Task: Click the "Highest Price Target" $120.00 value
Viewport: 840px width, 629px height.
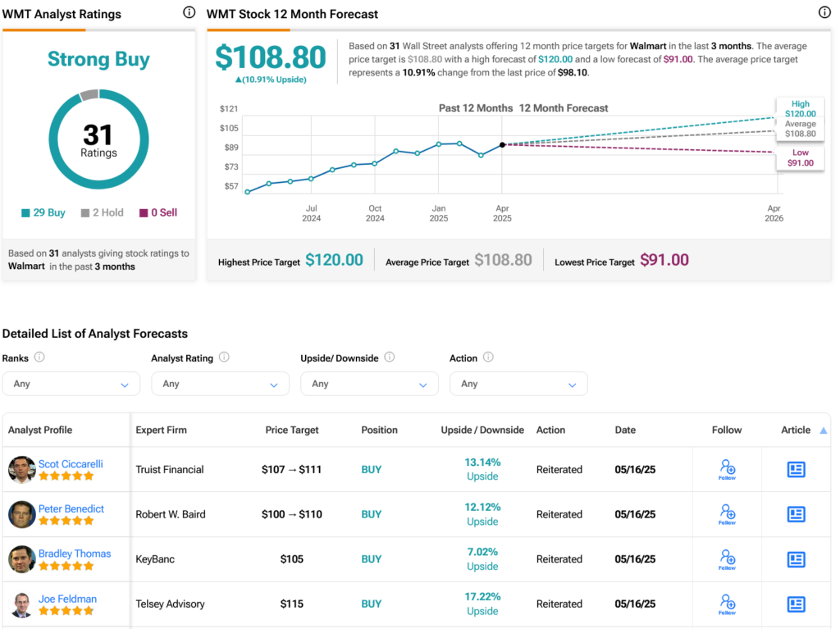Action: [335, 260]
